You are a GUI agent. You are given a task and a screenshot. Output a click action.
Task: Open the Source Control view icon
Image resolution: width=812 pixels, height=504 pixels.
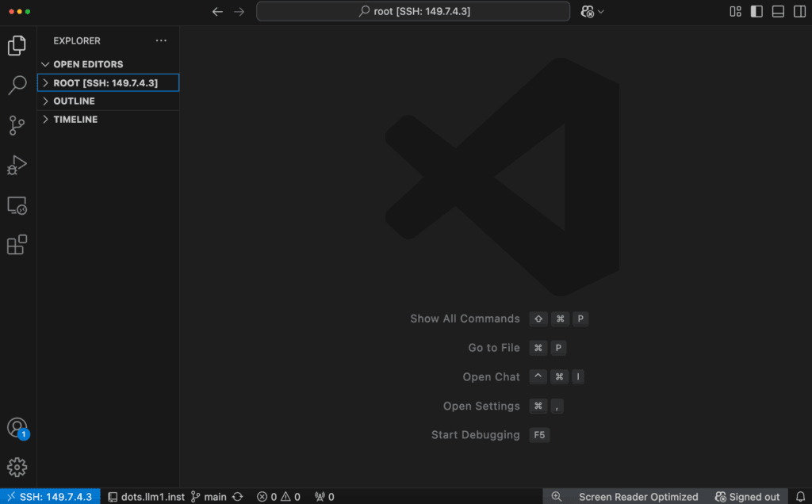tap(17, 125)
